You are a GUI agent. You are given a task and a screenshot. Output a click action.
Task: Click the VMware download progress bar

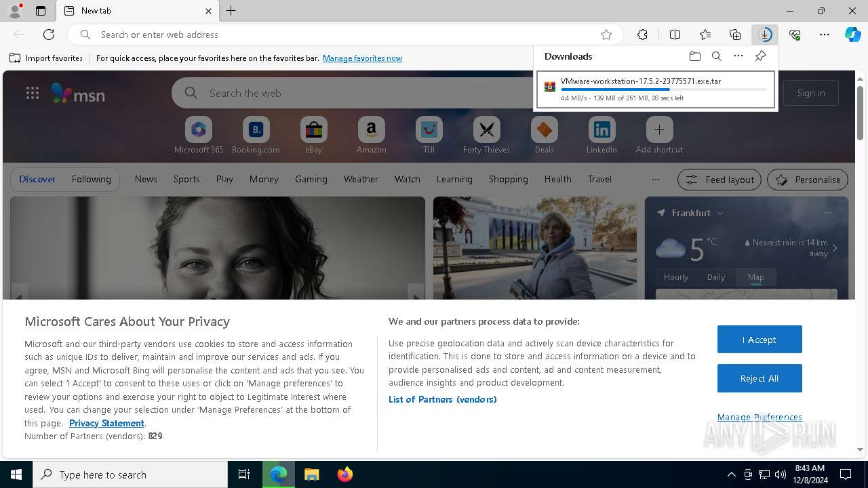664,89
